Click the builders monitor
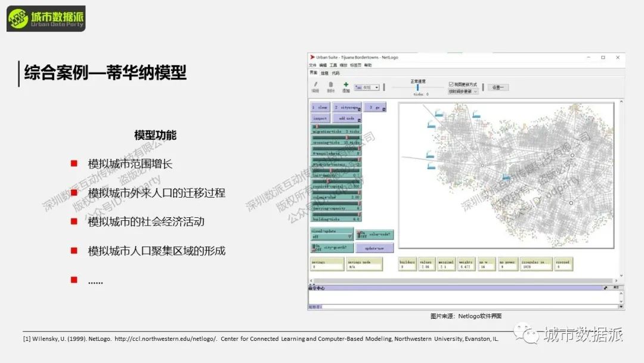Viewport: 644px width, 363px height. pyautogui.click(x=407, y=264)
